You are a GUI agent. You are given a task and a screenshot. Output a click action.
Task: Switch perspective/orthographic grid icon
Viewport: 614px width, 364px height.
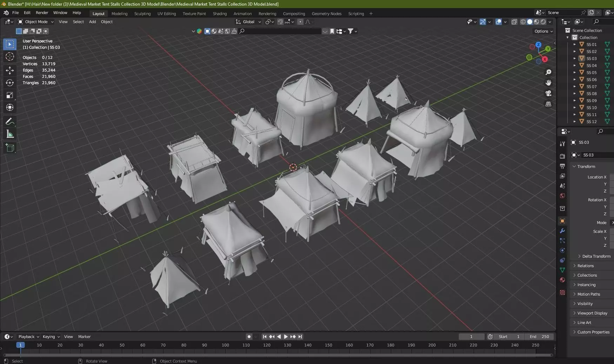548,104
